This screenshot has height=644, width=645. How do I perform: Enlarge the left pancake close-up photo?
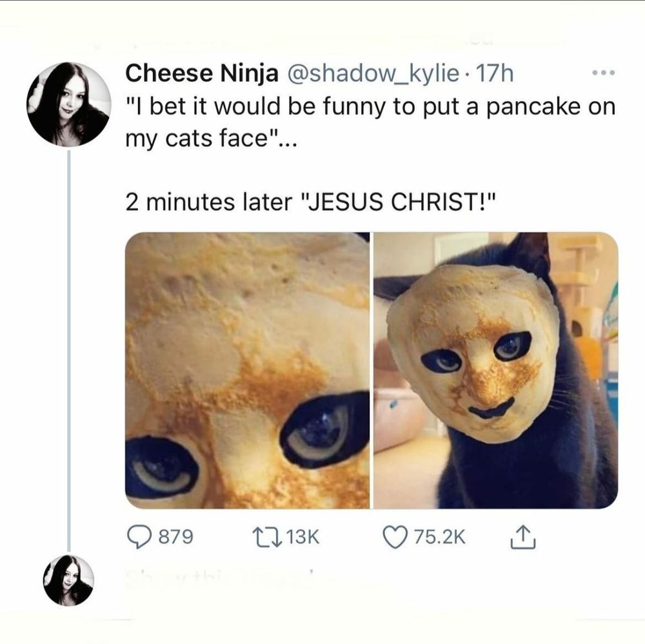point(247,370)
